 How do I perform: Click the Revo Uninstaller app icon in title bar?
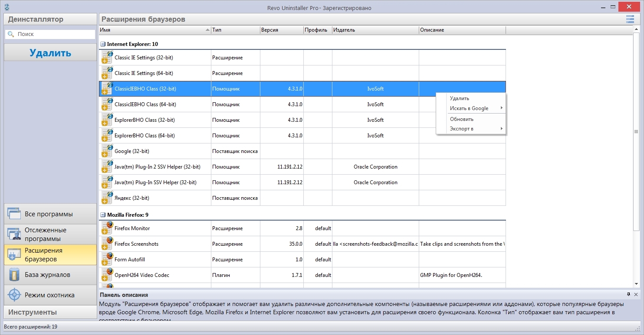7,8
